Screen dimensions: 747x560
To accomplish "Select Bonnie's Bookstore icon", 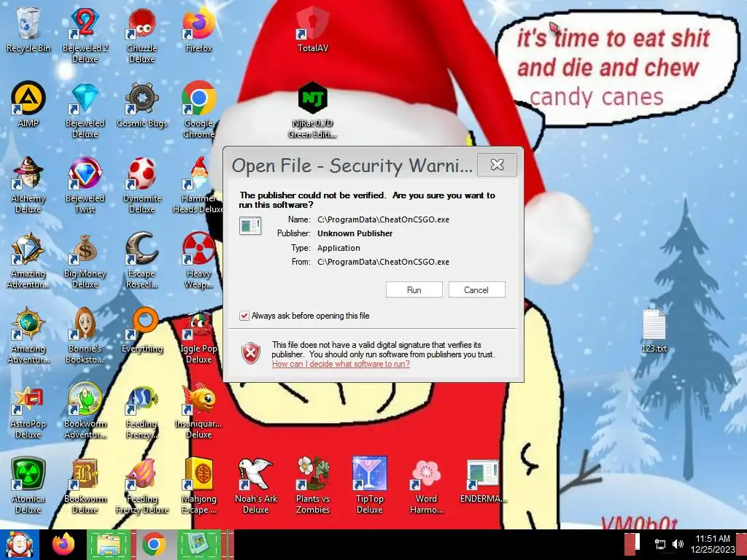I will 85,335.
